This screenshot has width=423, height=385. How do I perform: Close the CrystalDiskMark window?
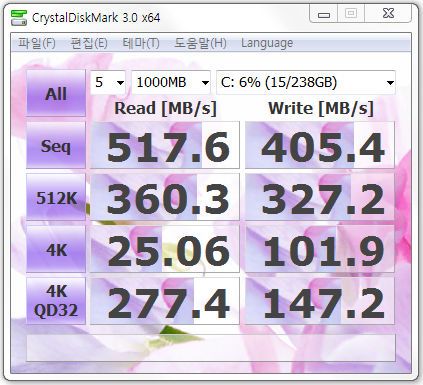(388, 14)
